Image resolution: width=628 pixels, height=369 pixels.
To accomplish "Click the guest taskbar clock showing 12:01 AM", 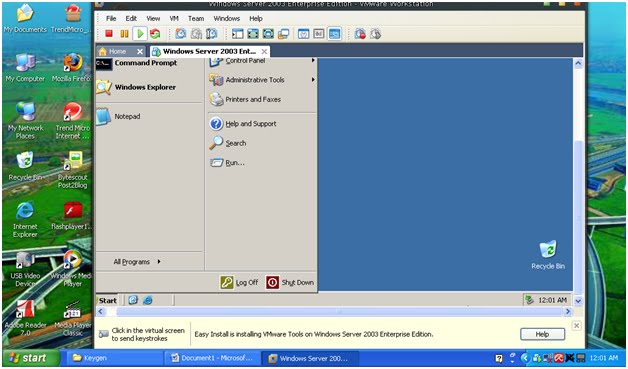I will pyautogui.click(x=552, y=300).
